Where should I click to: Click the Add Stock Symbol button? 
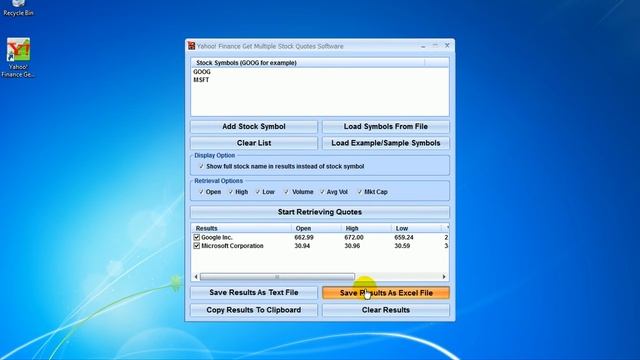(x=254, y=127)
